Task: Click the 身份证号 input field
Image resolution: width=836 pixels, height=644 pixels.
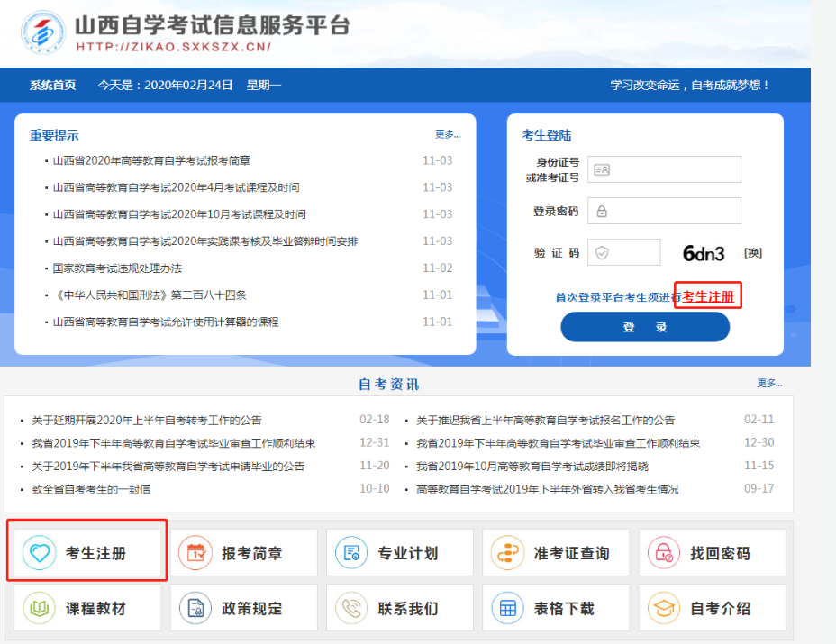Action: coord(664,169)
